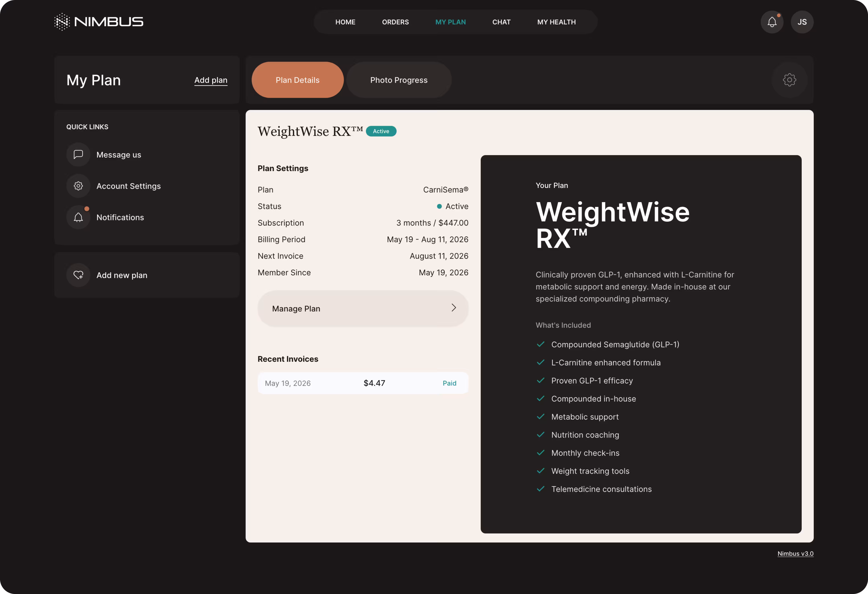
Task: Go to HOME in top navigation
Action: (x=345, y=22)
